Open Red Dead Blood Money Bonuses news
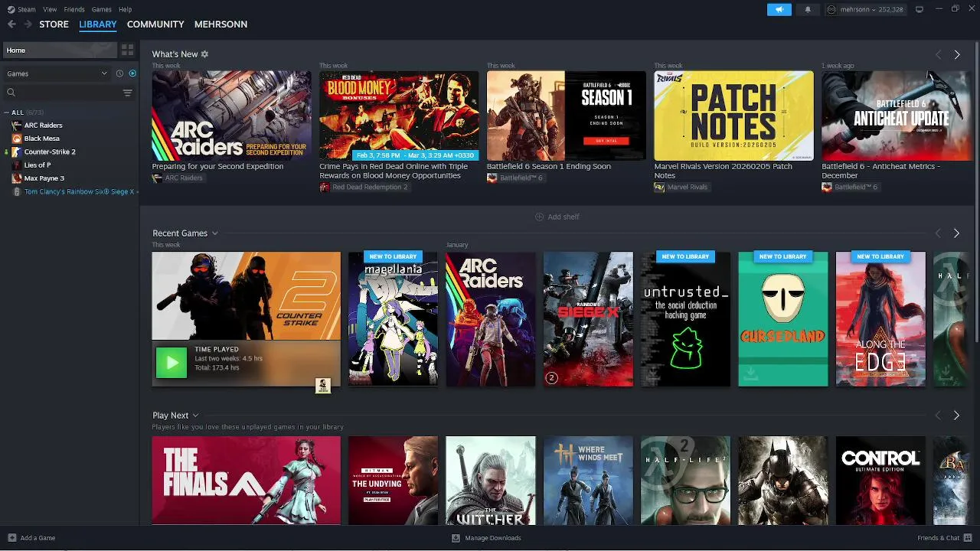 tap(399, 116)
